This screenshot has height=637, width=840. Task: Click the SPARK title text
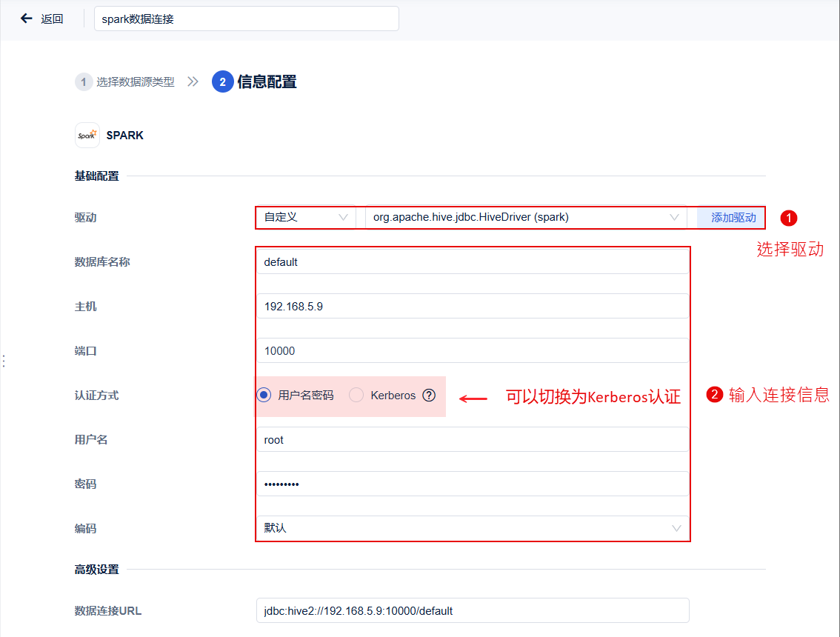(x=125, y=136)
